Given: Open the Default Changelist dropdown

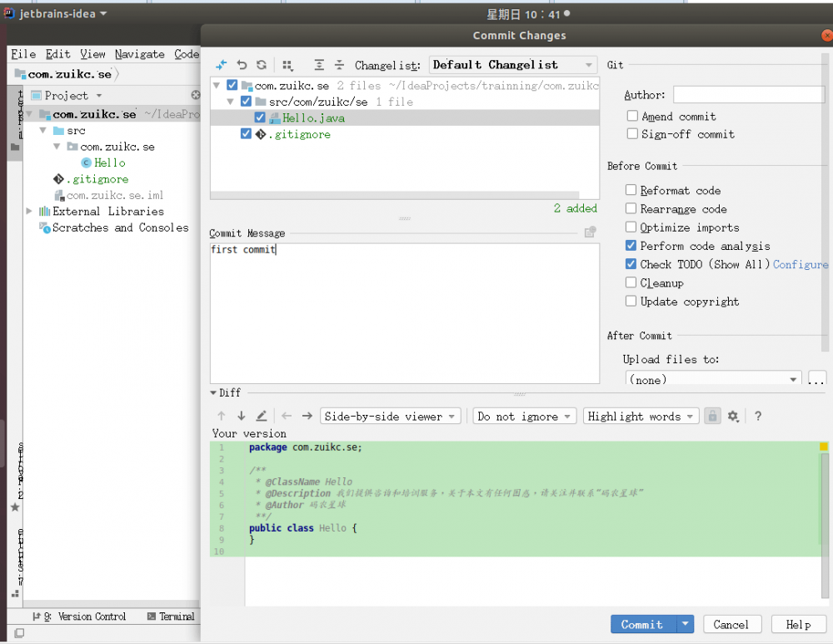Looking at the screenshot, I should pyautogui.click(x=511, y=64).
